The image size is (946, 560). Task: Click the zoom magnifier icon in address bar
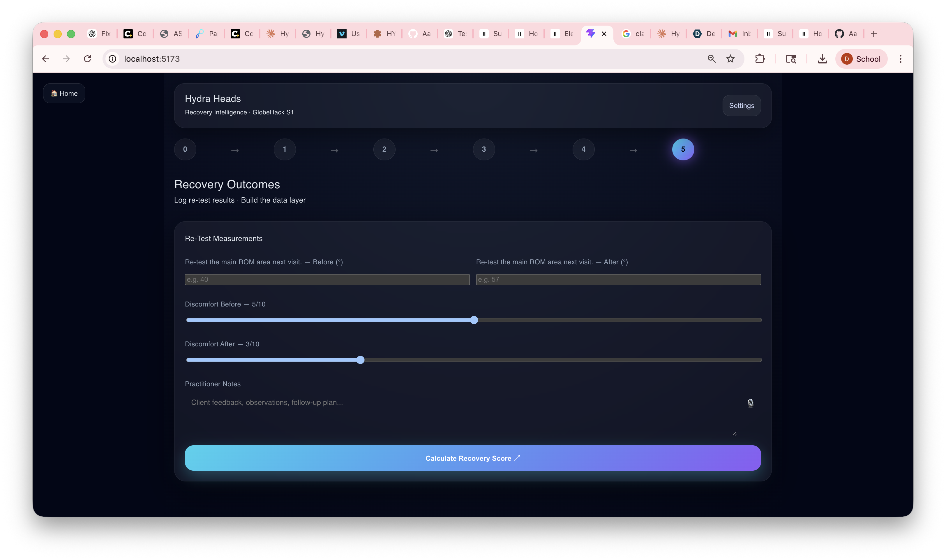click(x=711, y=59)
